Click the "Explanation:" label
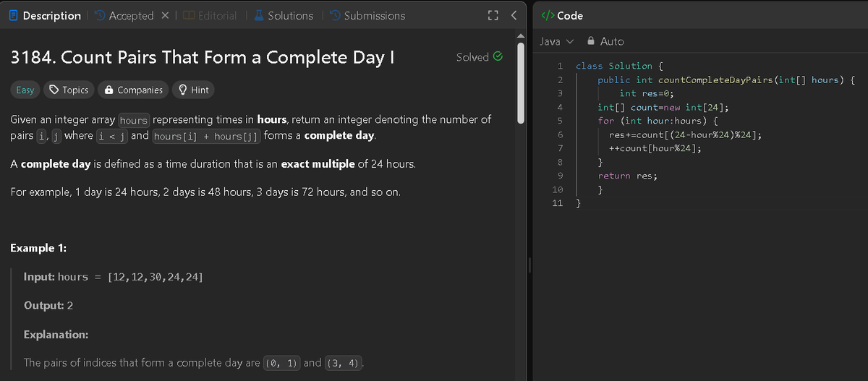The height and width of the screenshot is (381, 868). pyautogui.click(x=56, y=335)
